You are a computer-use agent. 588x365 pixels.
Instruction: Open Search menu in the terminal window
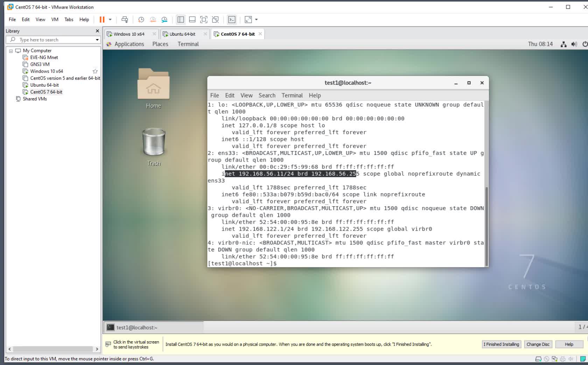point(267,95)
